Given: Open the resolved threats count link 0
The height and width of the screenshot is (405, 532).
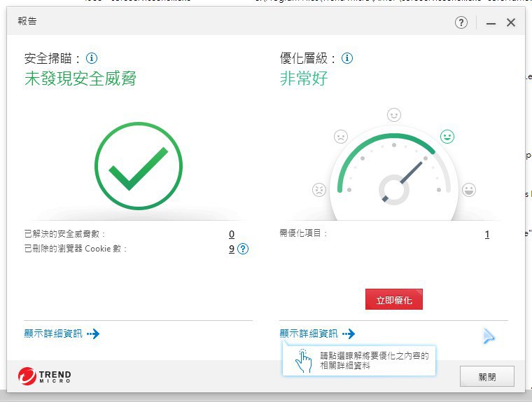Looking at the screenshot, I should [232, 234].
